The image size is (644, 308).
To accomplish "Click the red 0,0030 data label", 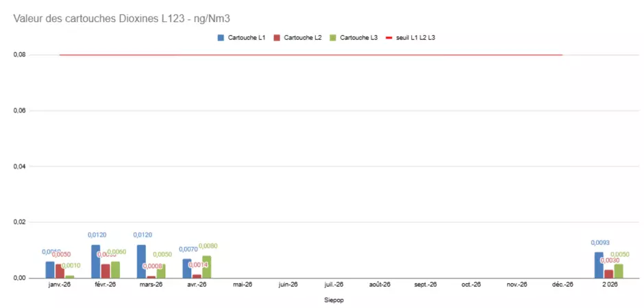I will pyautogui.click(x=610, y=260).
